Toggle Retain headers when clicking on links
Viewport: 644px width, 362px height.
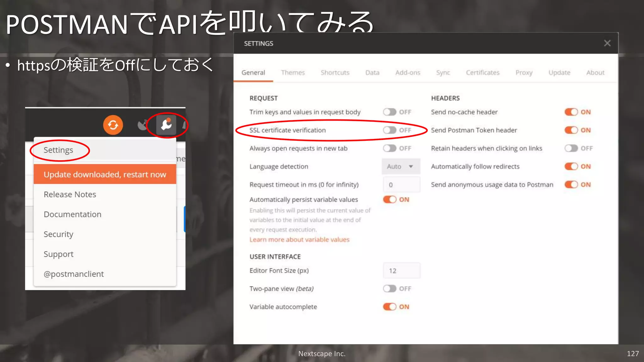(x=571, y=148)
